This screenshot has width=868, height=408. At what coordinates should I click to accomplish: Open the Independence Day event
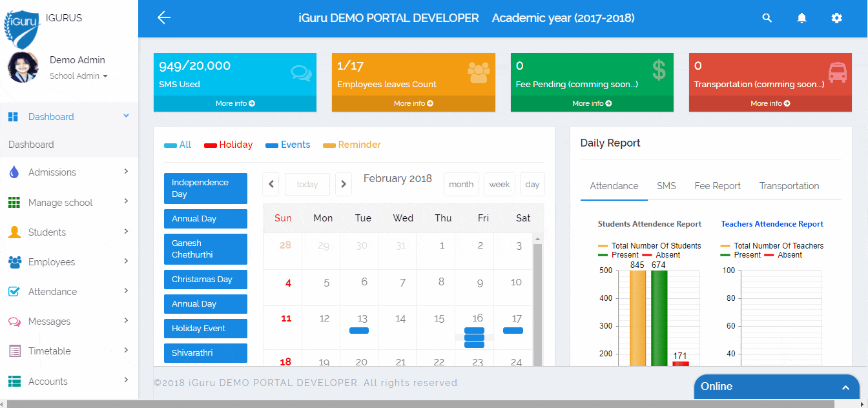point(205,189)
